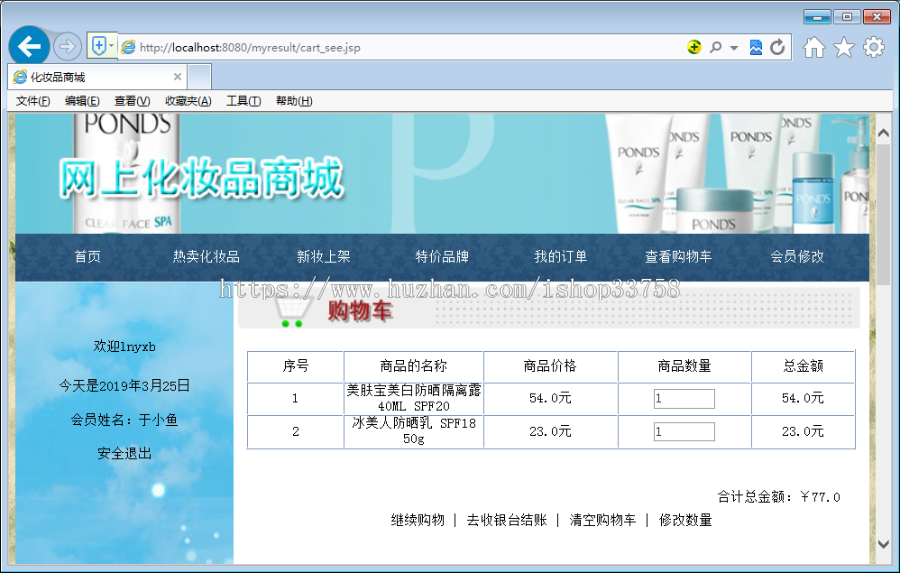Click the scrollbar up arrow
The height and width of the screenshot is (573, 900).
883,133
